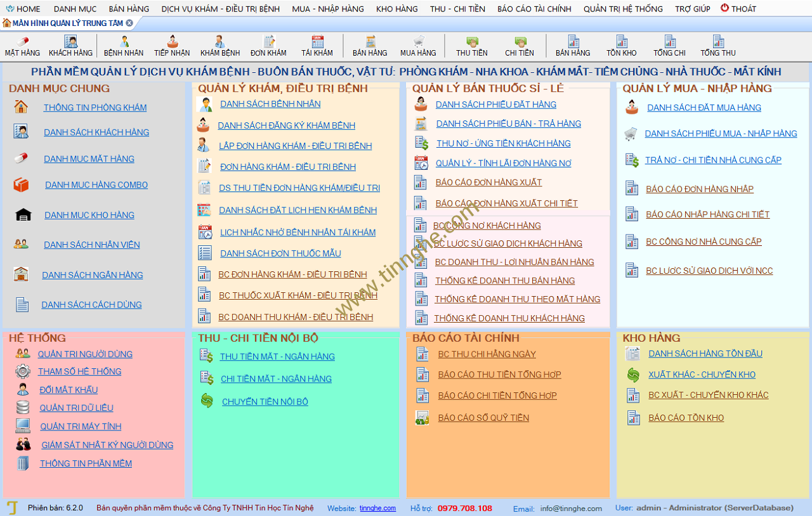This screenshot has width=812, height=516.
Task: Open the QUẢN TRỊ HỆ THỐNG menu
Action: 623,9
